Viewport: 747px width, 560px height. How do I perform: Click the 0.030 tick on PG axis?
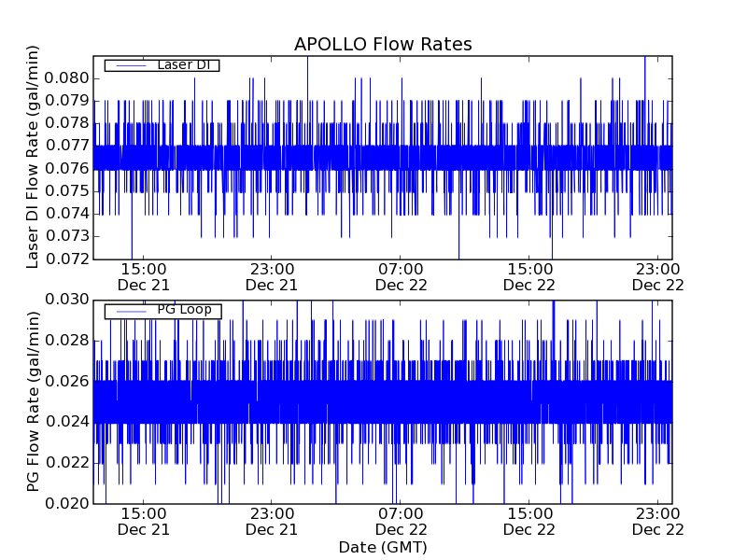70,300
